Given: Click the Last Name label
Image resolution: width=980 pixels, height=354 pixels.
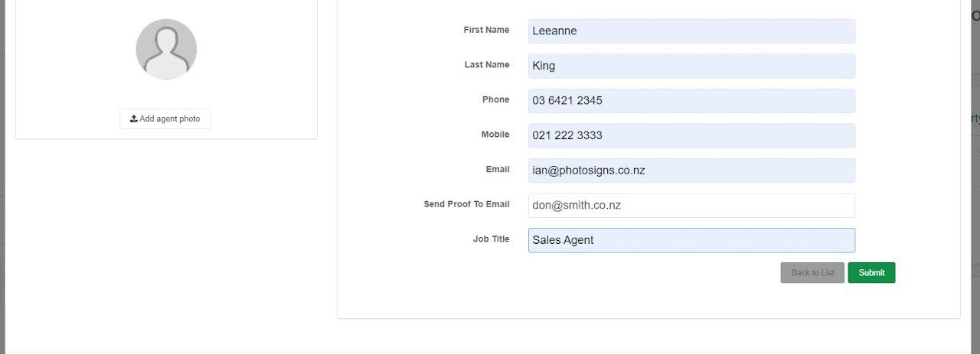Looking at the screenshot, I should 487,65.
